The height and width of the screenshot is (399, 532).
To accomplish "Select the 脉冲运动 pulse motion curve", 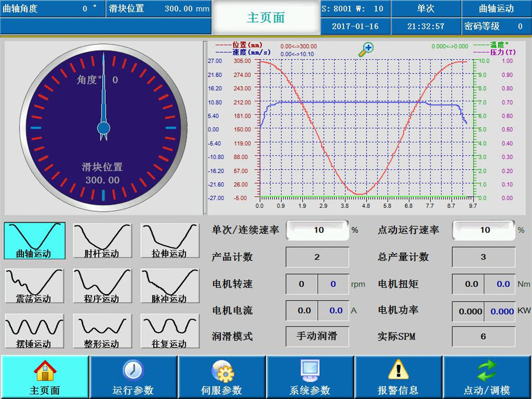I will click(x=170, y=286).
